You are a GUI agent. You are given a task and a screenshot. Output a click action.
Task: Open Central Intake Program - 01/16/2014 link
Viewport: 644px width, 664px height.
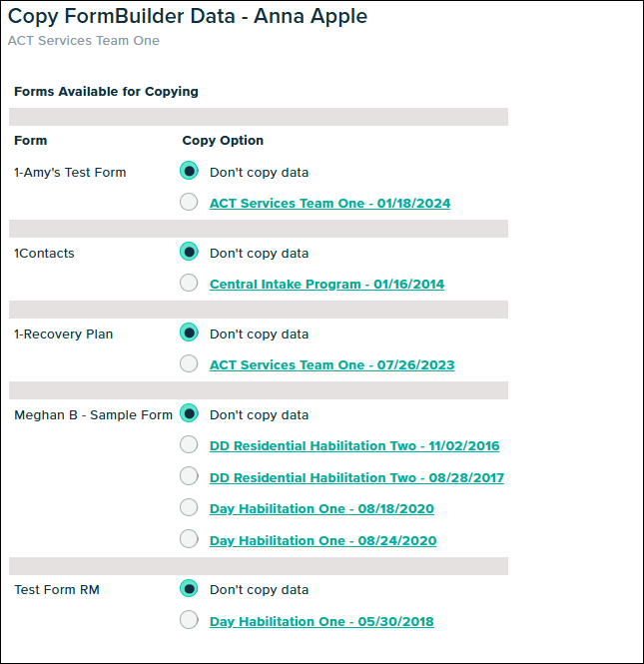[x=326, y=285]
